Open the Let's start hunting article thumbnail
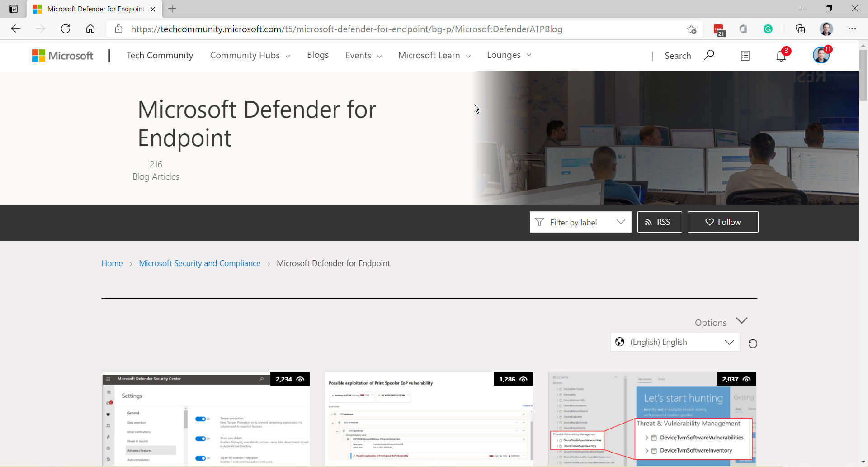 point(652,419)
